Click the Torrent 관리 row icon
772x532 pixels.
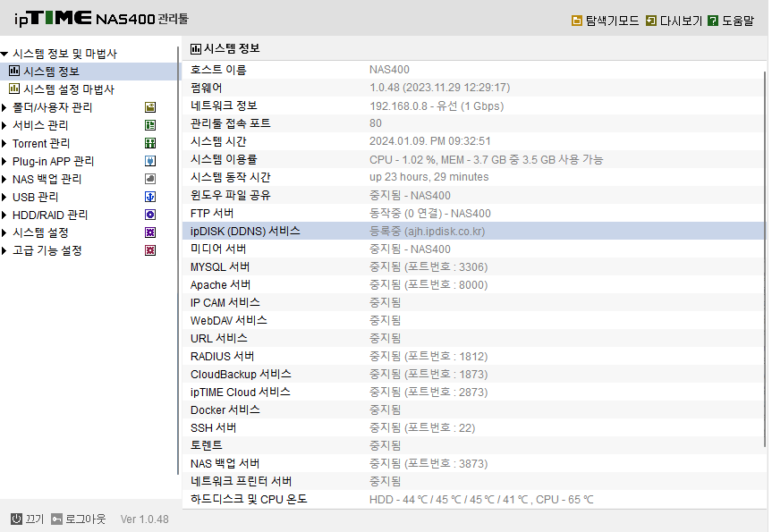[150, 143]
